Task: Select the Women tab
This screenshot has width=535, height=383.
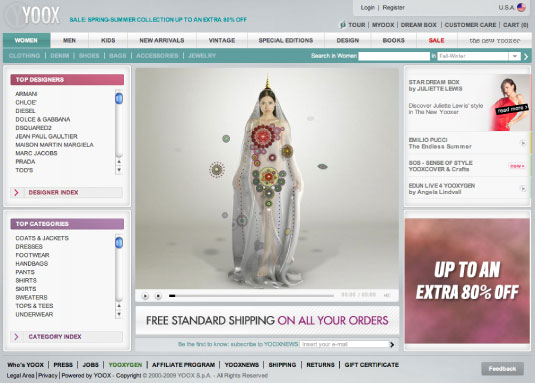Action: [26, 40]
